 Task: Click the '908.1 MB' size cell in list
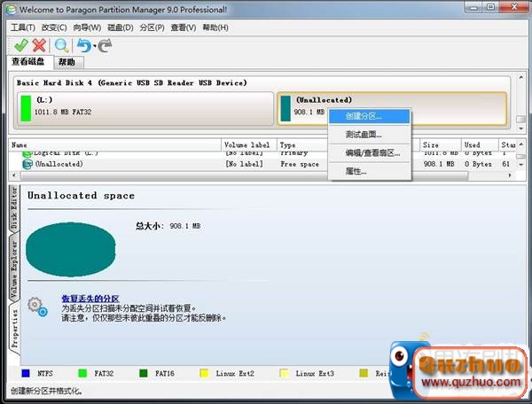coord(439,164)
